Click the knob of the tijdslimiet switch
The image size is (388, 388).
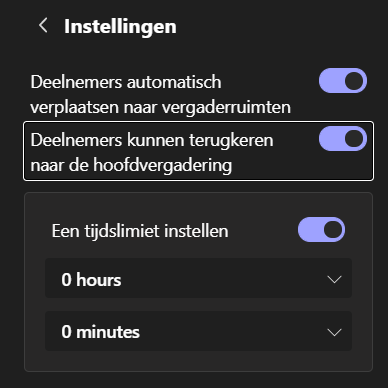click(x=333, y=230)
